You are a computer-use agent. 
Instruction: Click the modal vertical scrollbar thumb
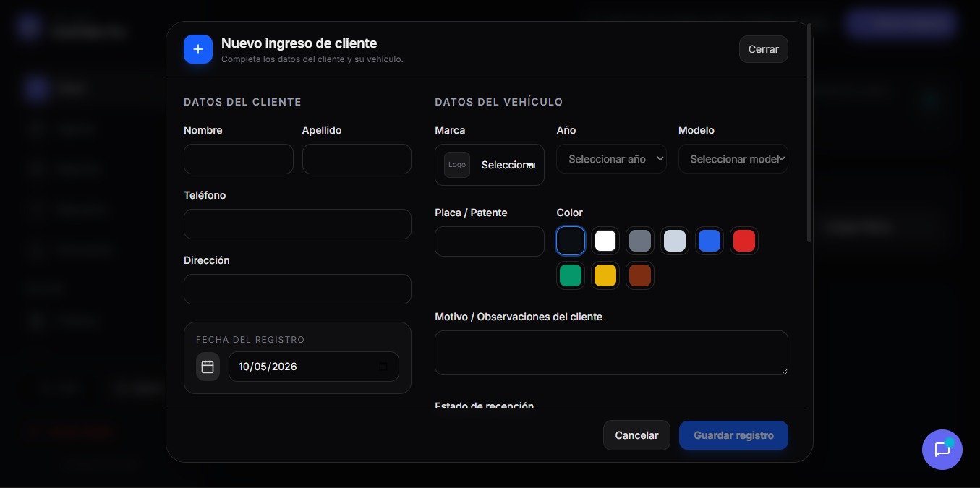[x=809, y=133]
